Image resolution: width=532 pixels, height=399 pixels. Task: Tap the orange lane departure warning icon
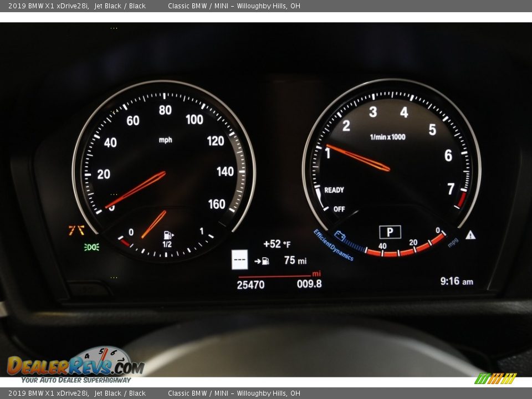tap(76, 231)
